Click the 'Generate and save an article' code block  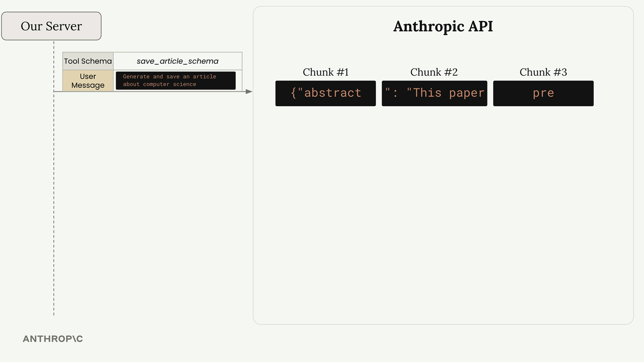[x=175, y=80]
